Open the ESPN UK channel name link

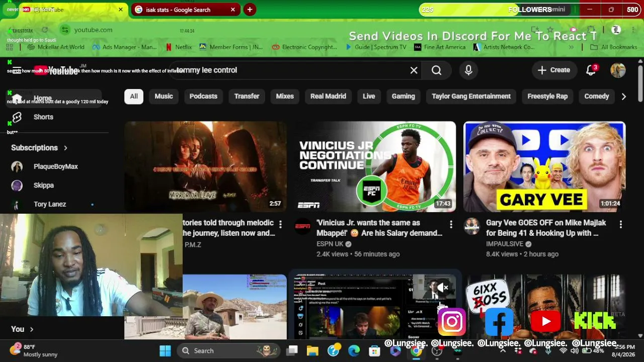330,244
